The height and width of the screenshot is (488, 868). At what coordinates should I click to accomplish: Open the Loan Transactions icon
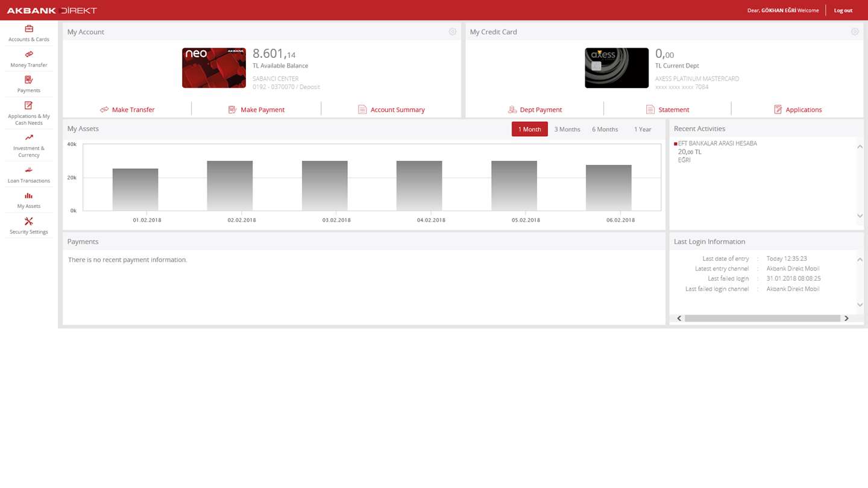click(29, 170)
